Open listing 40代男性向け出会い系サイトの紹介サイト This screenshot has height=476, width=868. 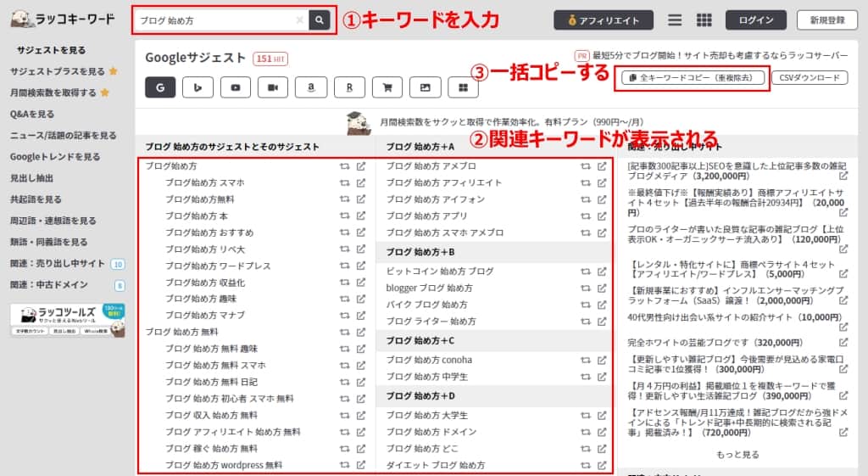[735, 317]
